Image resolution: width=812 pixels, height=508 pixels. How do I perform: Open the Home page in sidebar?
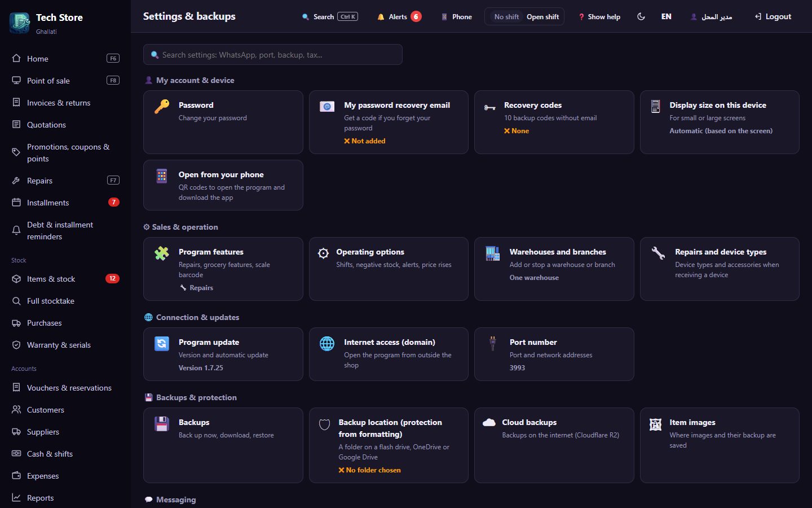[x=65, y=59]
